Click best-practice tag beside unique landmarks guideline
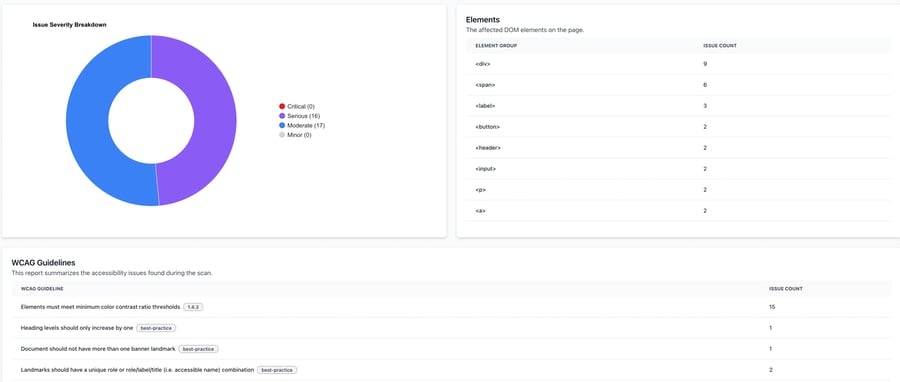Viewport: 900px width, 382px height. click(277, 370)
